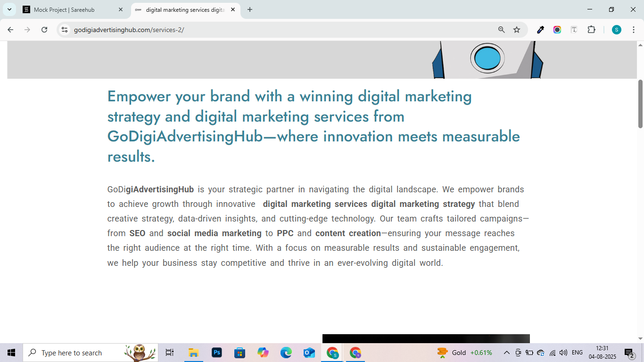This screenshot has width=644, height=362.
Task: Open the Extensions puzzle piece menu
Action: tap(591, 30)
